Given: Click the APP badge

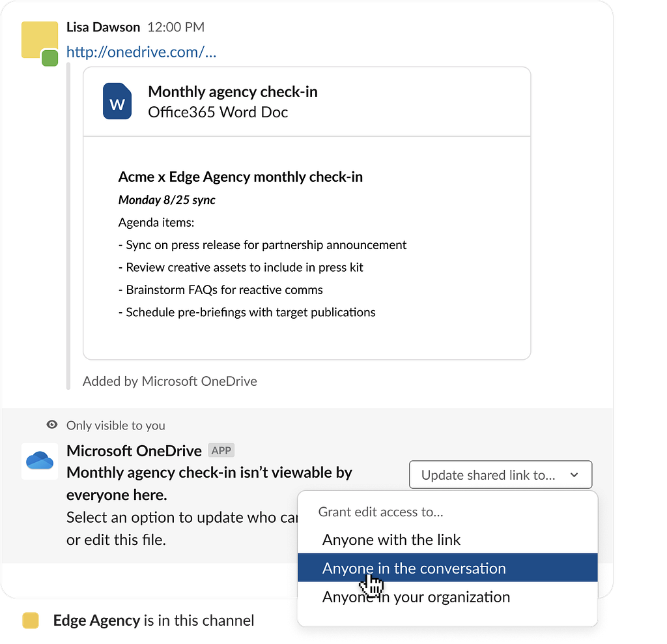Looking at the screenshot, I should click(x=221, y=450).
